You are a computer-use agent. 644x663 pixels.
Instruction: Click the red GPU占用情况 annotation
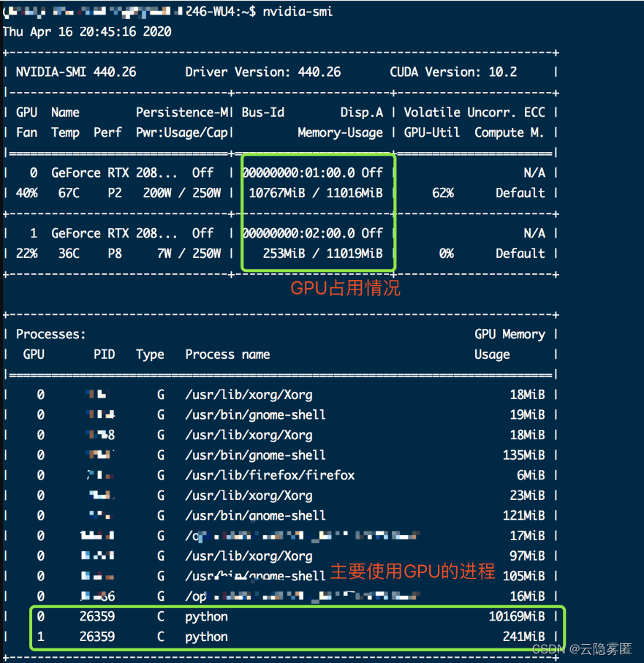click(345, 289)
